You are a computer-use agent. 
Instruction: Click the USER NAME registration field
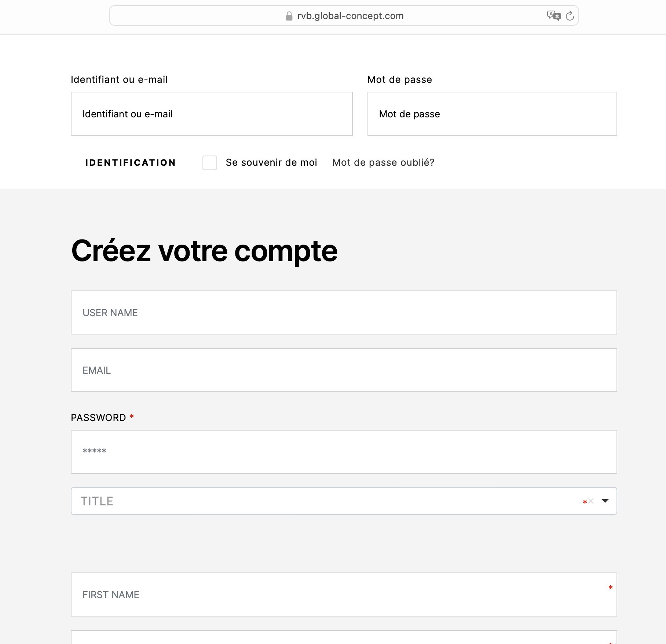[344, 312]
